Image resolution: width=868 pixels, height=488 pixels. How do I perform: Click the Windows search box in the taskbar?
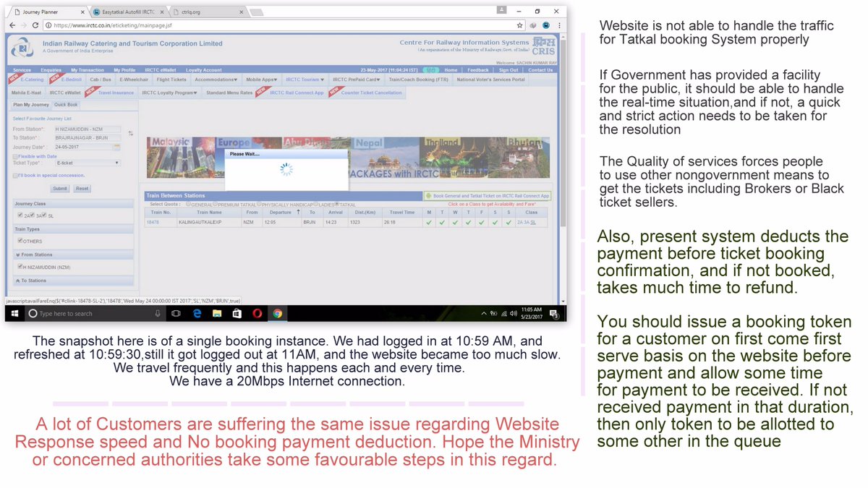click(96, 314)
